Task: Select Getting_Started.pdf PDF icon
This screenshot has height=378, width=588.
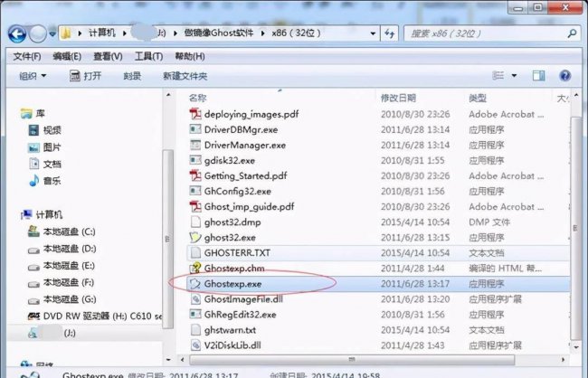Action: click(x=195, y=175)
